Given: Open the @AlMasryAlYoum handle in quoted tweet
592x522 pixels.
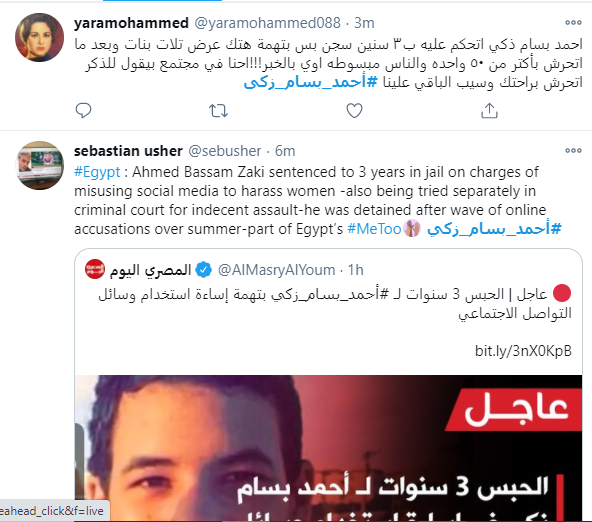Looking at the screenshot, I should click(277, 270).
